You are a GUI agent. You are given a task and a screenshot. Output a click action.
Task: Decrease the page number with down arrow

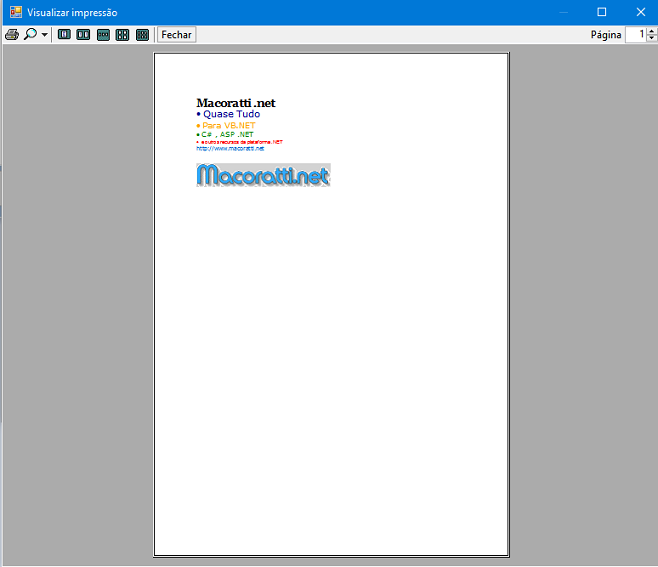pos(652,38)
